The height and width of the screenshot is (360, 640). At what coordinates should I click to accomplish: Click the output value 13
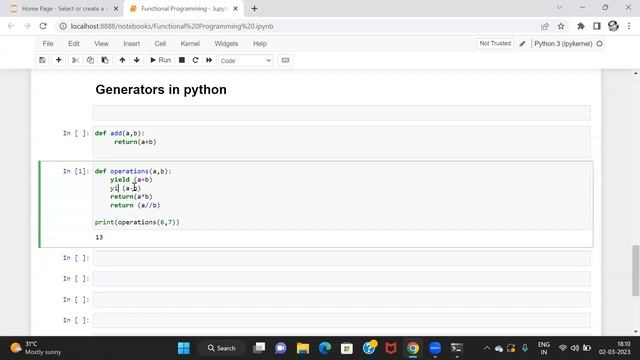click(99, 237)
